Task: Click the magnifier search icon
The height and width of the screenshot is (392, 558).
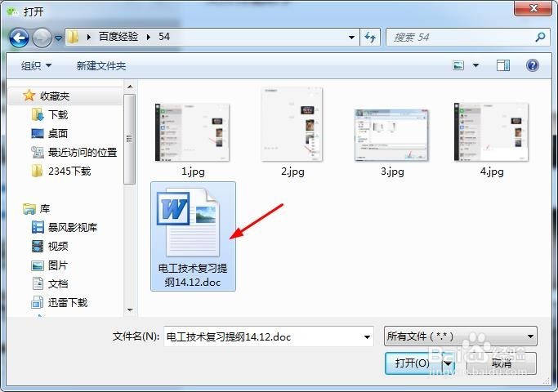Action: click(x=540, y=37)
